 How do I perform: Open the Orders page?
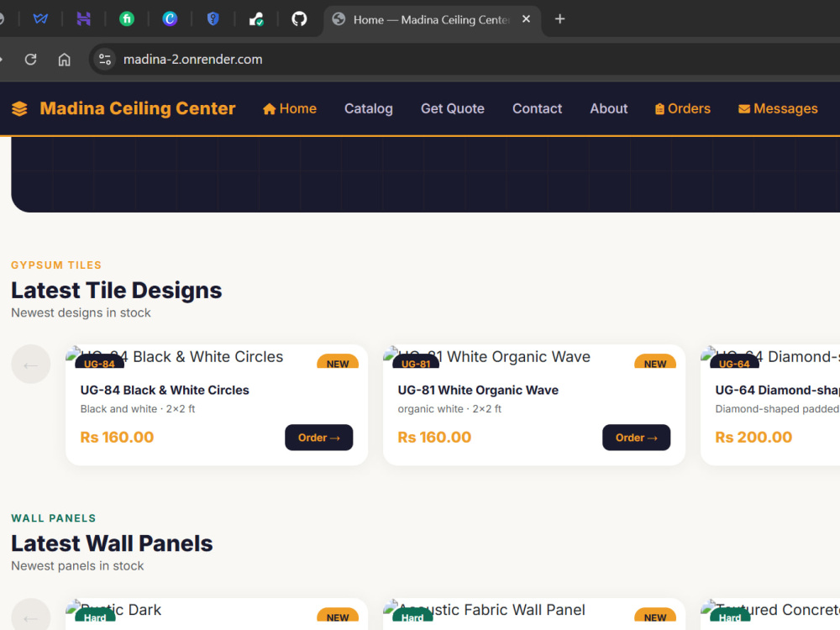point(683,108)
